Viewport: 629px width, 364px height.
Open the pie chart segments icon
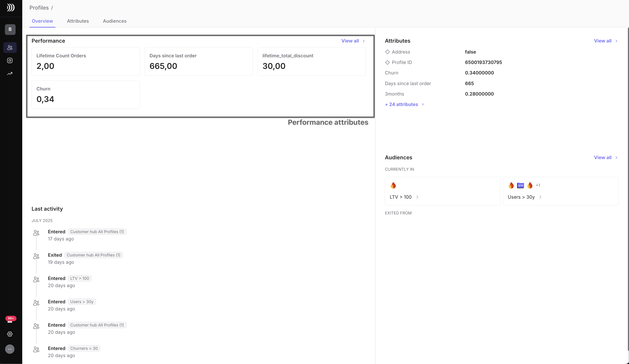click(x=10, y=61)
